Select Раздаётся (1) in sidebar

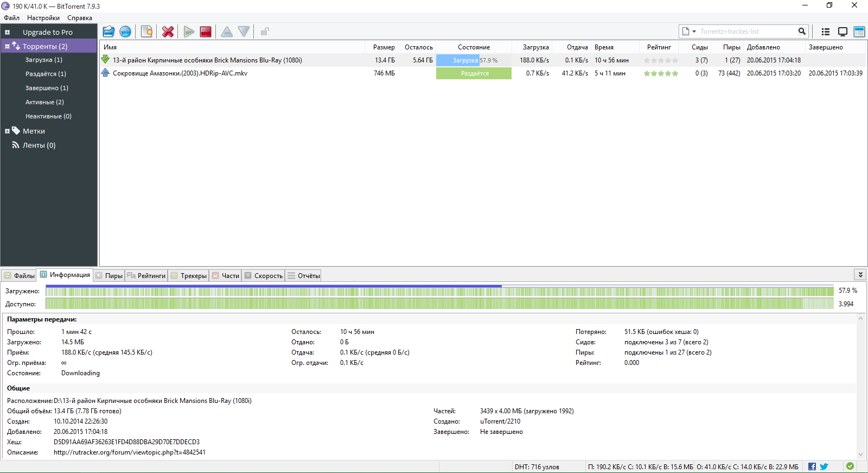tap(46, 74)
